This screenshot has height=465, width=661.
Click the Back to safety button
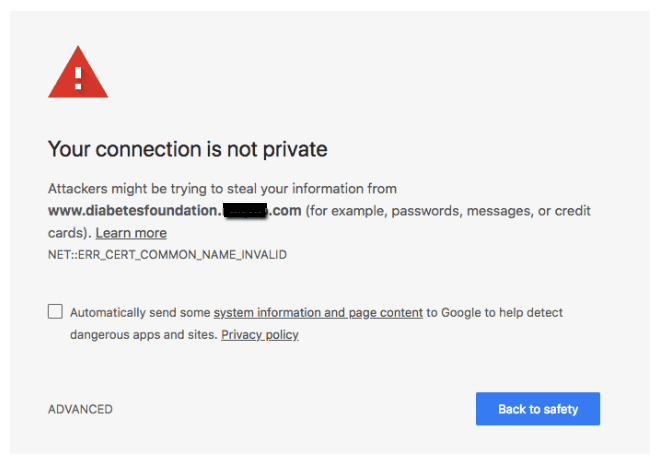point(538,409)
